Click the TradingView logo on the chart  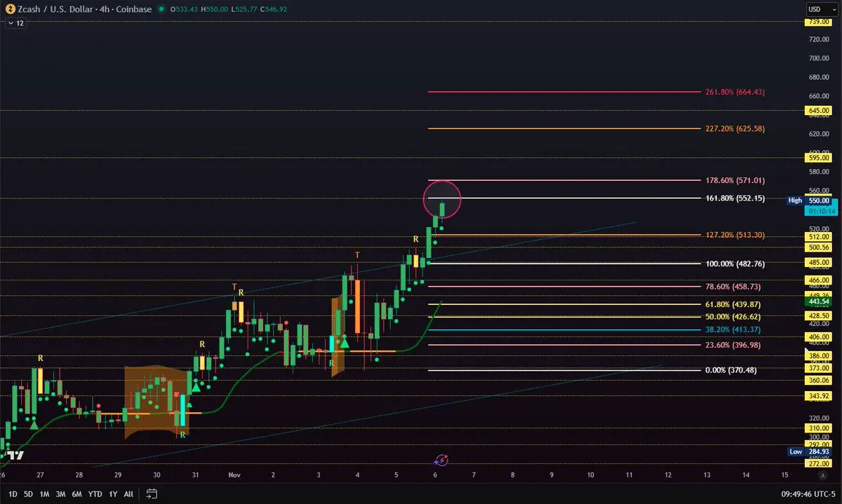click(16, 456)
